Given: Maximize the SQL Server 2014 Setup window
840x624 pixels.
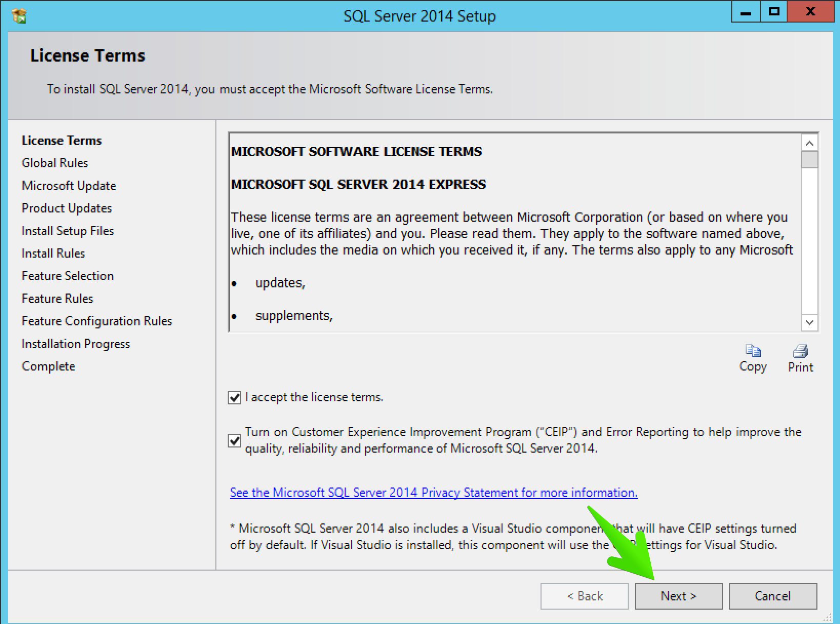Looking at the screenshot, I should [x=774, y=12].
